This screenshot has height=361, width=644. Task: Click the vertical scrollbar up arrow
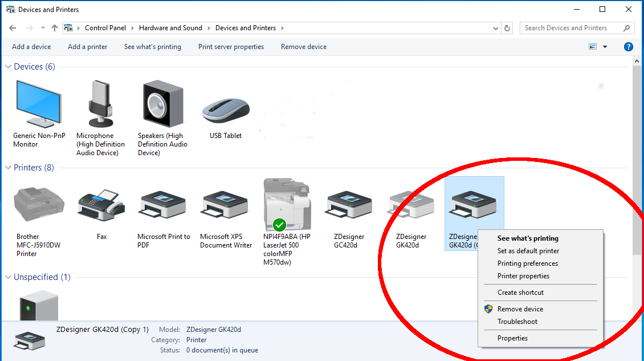(x=637, y=61)
